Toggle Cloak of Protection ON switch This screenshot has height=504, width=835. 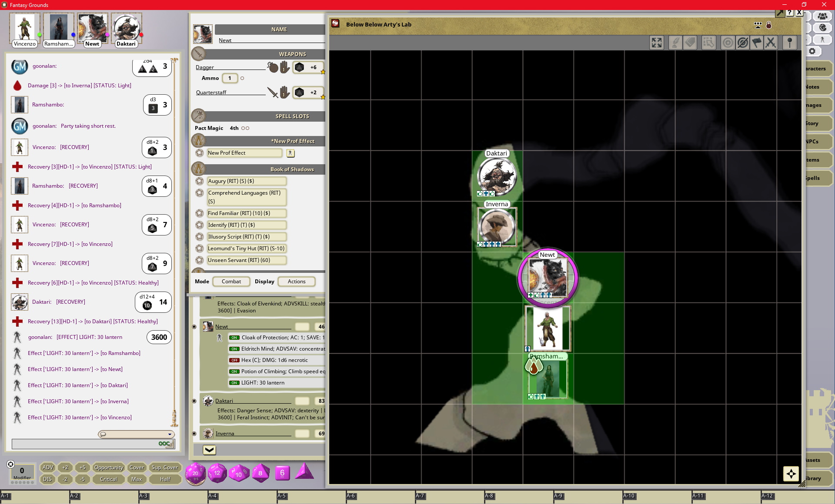tap(234, 338)
